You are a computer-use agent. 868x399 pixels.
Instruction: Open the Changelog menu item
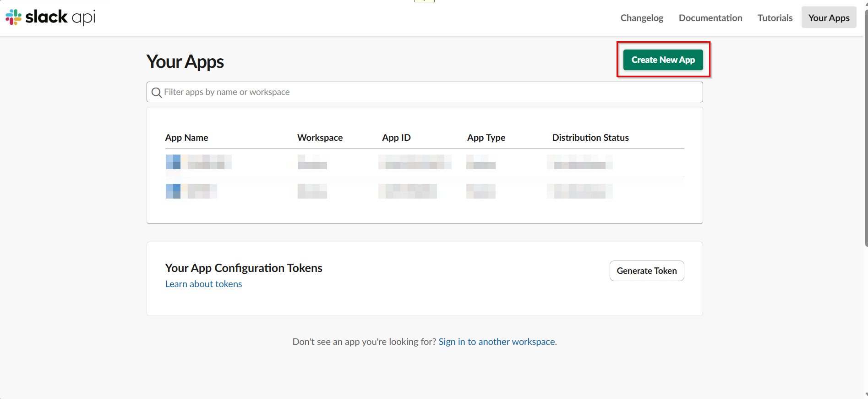click(642, 18)
